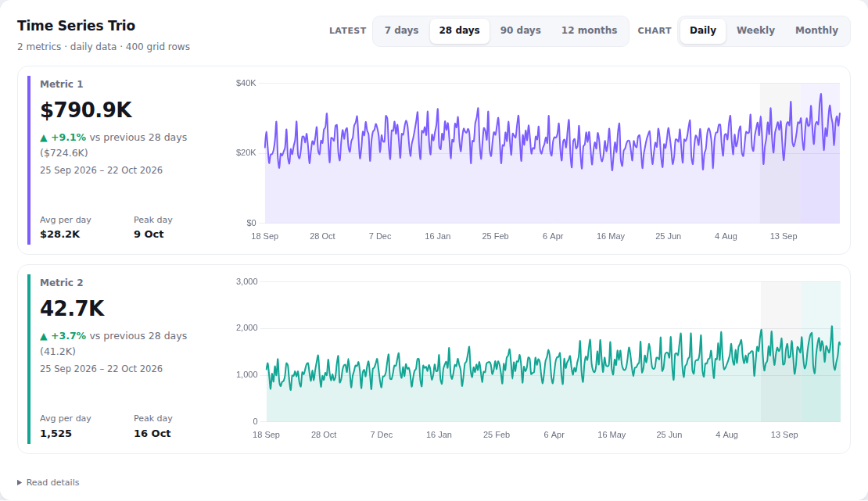Switch to the 90 days range
The image size is (868, 501).
coord(520,30)
